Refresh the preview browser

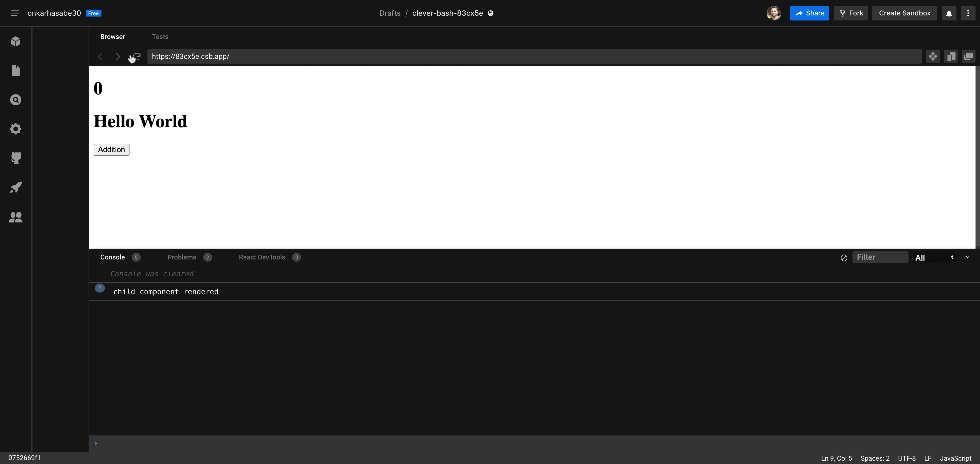pyautogui.click(x=137, y=56)
